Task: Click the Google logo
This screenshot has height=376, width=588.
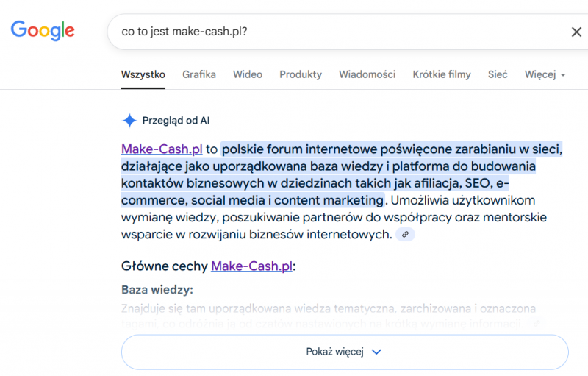Action: click(x=43, y=30)
